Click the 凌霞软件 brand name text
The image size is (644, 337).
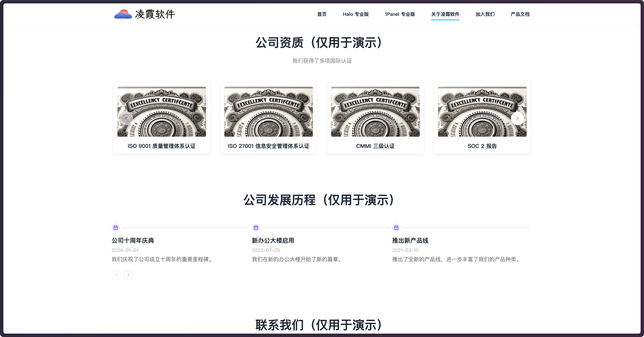click(155, 14)
